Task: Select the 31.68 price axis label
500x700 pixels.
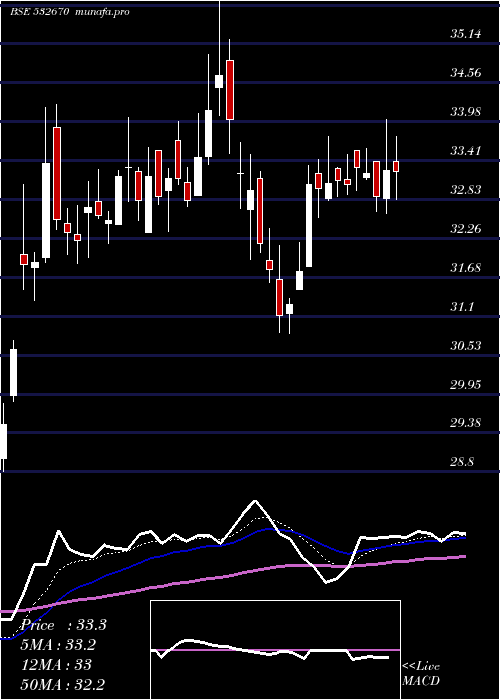Action: click(466, 268)
